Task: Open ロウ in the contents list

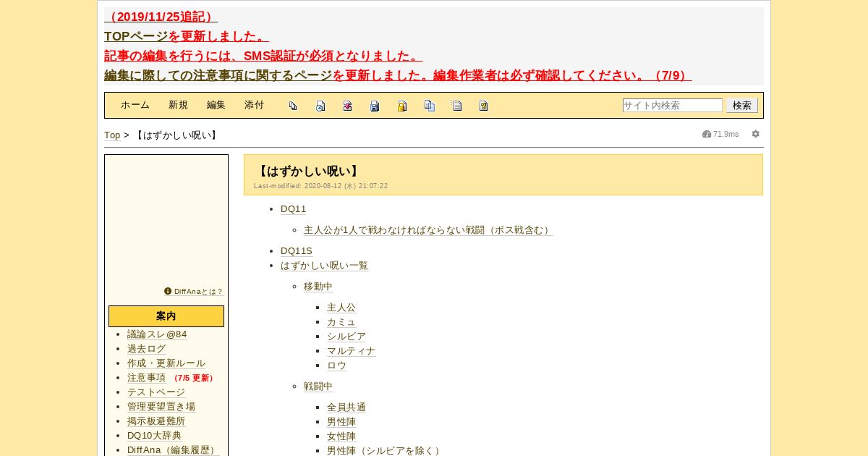Action: click(337, 366)
